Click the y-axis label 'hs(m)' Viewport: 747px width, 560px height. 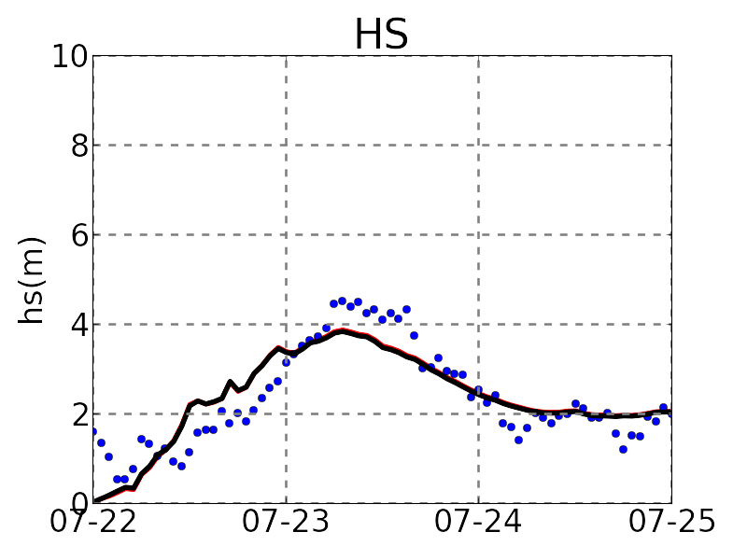pyautogui.click(x=32, y=281)
